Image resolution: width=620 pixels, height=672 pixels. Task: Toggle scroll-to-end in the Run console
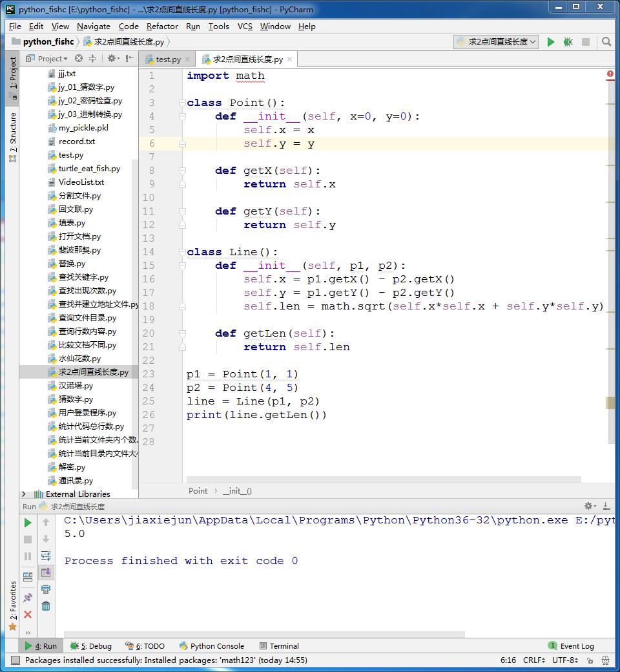46,572
